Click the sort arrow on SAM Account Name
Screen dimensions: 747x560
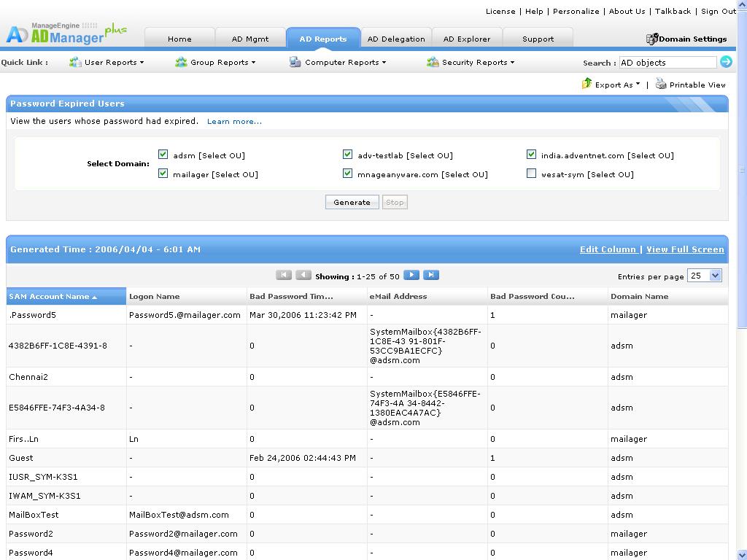coord(94,297)
